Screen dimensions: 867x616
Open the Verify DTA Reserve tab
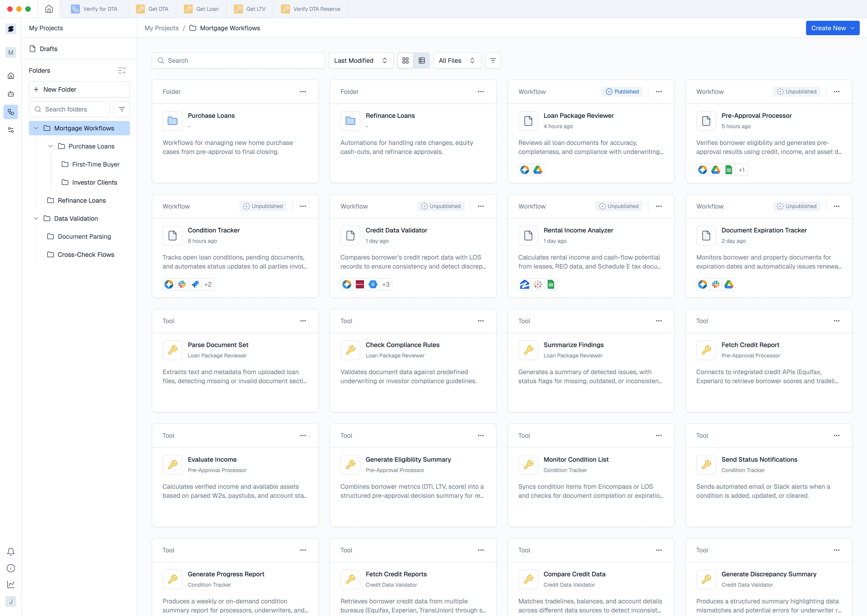(310, 9)
